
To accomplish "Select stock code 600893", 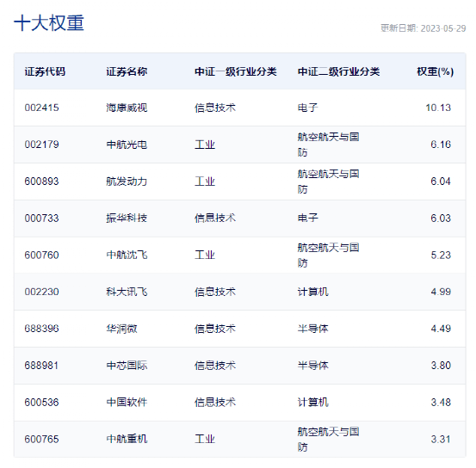I will coord(41,182).
